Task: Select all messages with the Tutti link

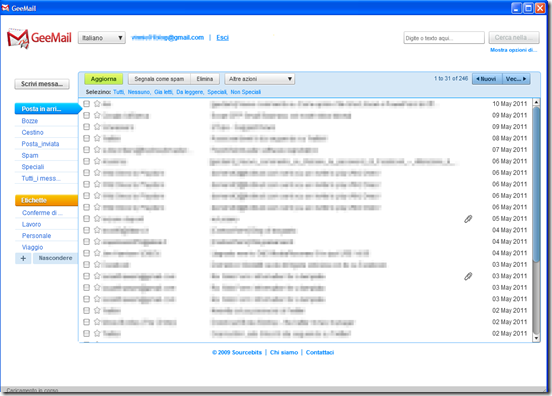Action: click(118, 92)
